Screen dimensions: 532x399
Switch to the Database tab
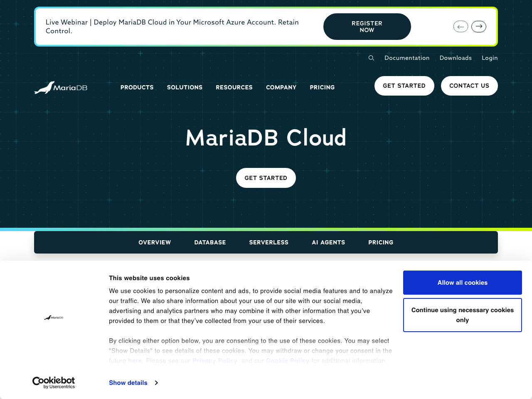[210, 242]
